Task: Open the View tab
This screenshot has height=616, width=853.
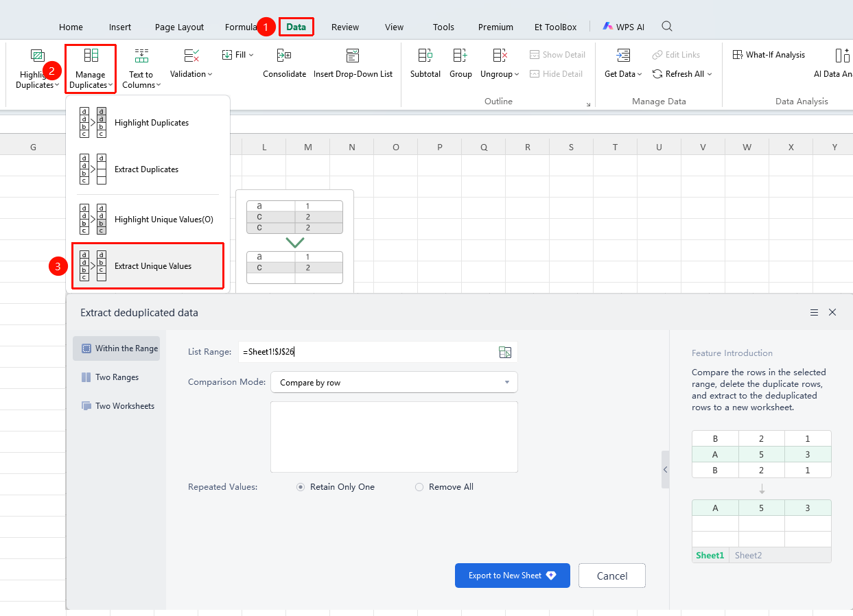Action: (394, 27)
